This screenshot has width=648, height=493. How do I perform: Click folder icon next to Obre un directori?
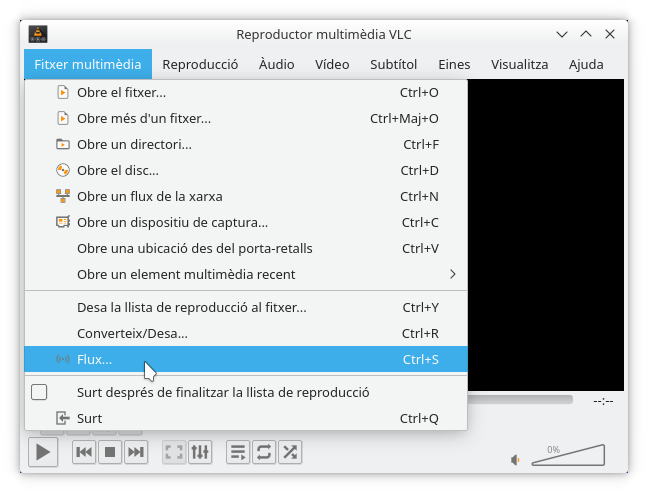point(62,144)
